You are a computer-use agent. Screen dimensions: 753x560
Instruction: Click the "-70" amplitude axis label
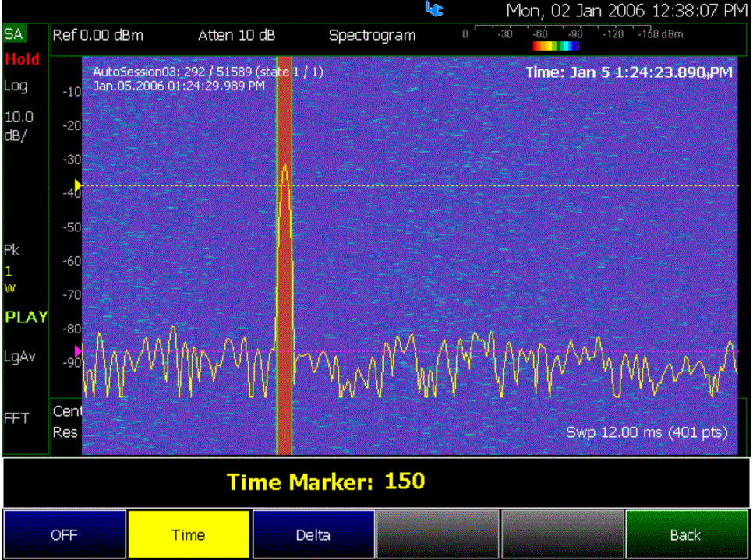pyautogui.click(x=72, y=294)
